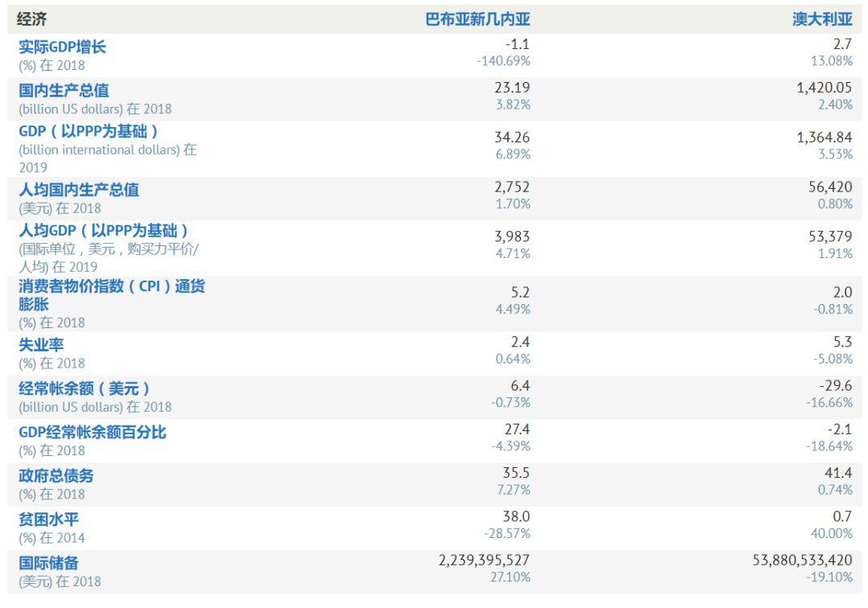Click the 53,880,533,420 reserves value
This screenshot has height=608, width=868.
tap(802, 560)
